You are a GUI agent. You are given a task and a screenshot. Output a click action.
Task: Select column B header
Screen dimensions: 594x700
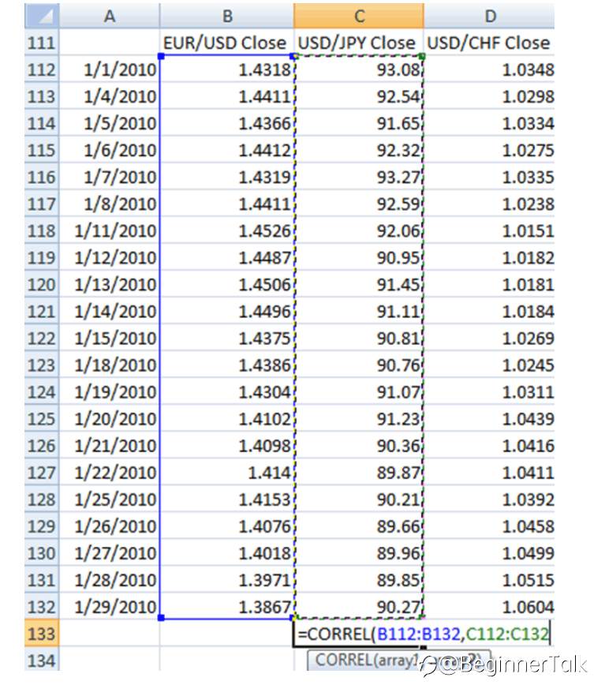[x=226, y=16]
